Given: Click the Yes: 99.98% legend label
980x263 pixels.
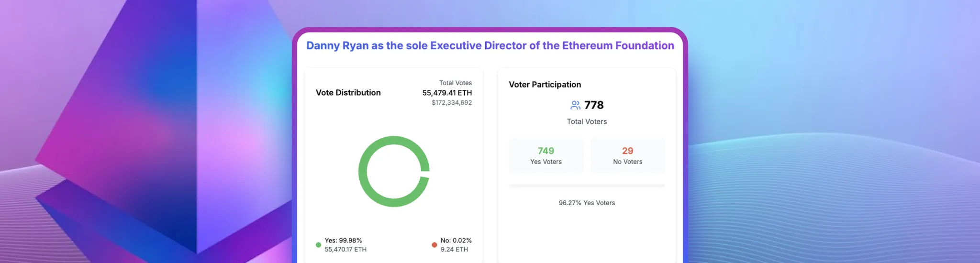Looking at the screenshot, I should [343, 241].
